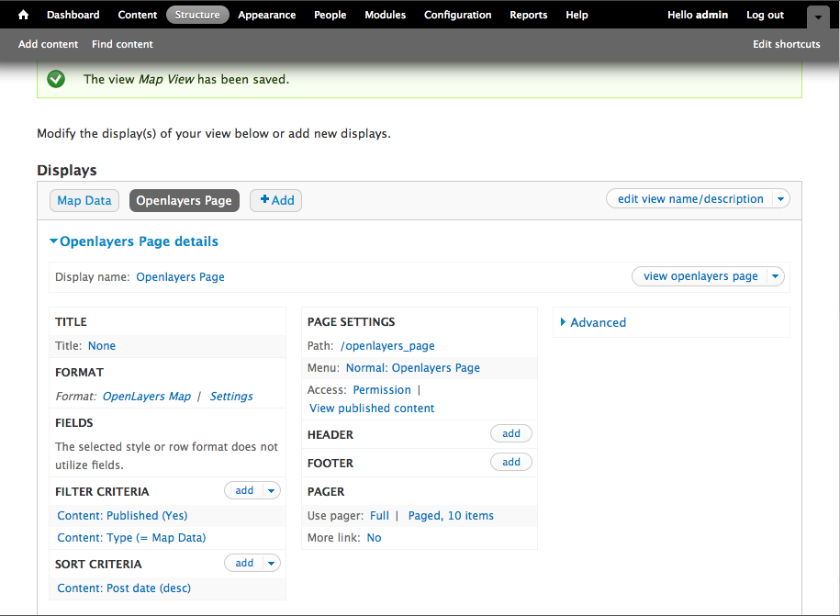Click the Log out link
This screenshot has width=840, height=616.
(765, 15)
